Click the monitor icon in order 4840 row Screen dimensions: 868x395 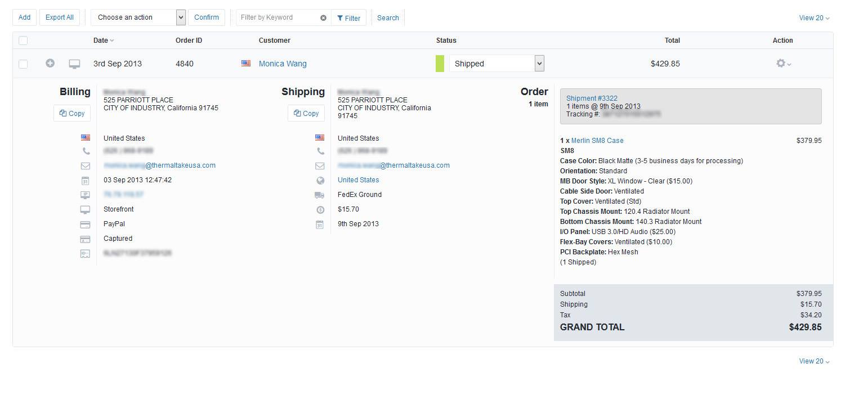coord(74,64)
